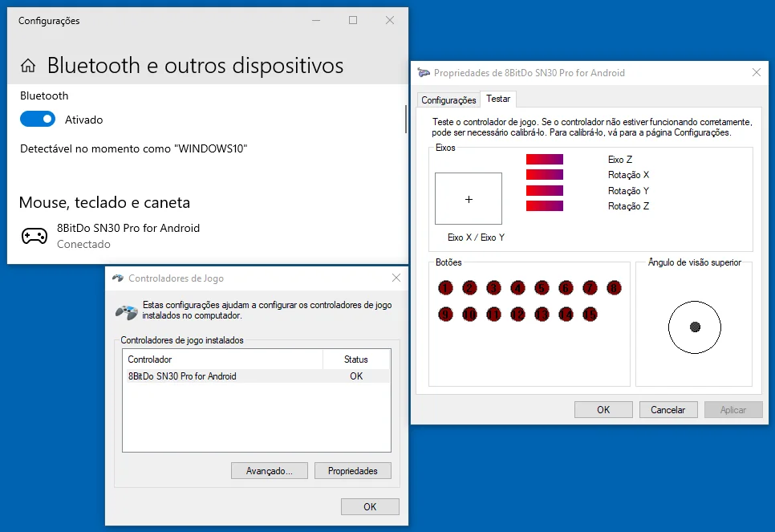The width and height of the screenshot is (775, 532).
Task: Click the Rotação X axis bar
Action: 544,175
